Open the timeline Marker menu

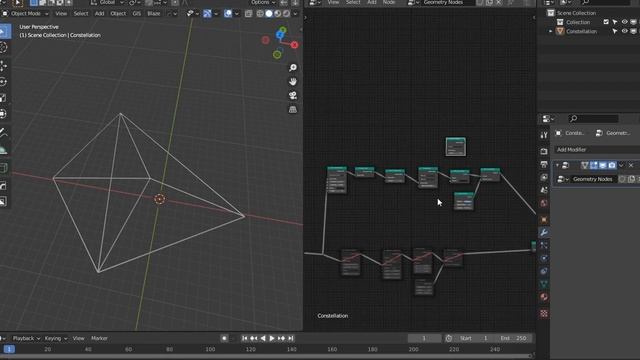(99, 338)
